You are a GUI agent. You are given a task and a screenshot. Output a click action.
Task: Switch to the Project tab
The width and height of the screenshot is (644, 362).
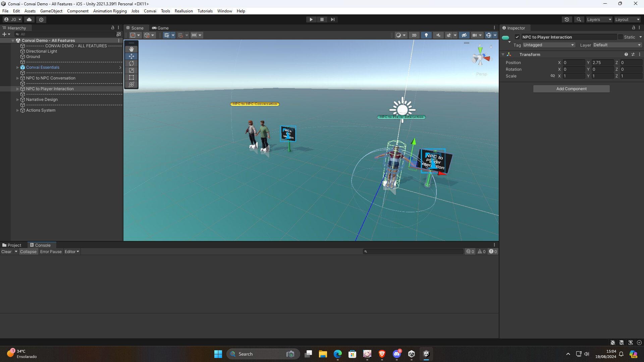[x=12, y=245]
